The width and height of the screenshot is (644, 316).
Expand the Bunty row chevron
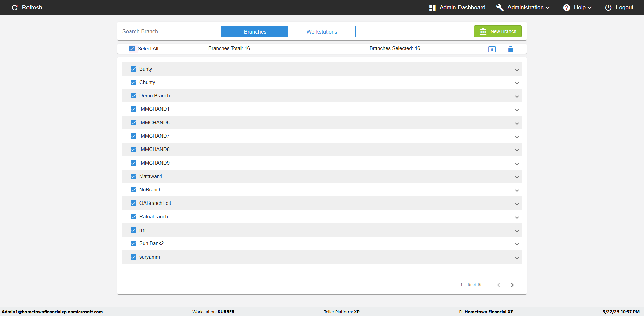(517, 70)
